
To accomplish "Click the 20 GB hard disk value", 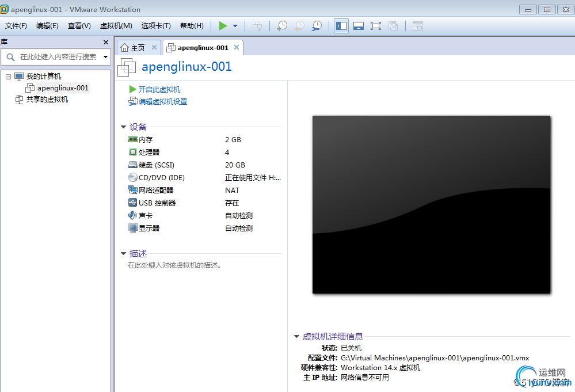I will [x=235, y=165].
